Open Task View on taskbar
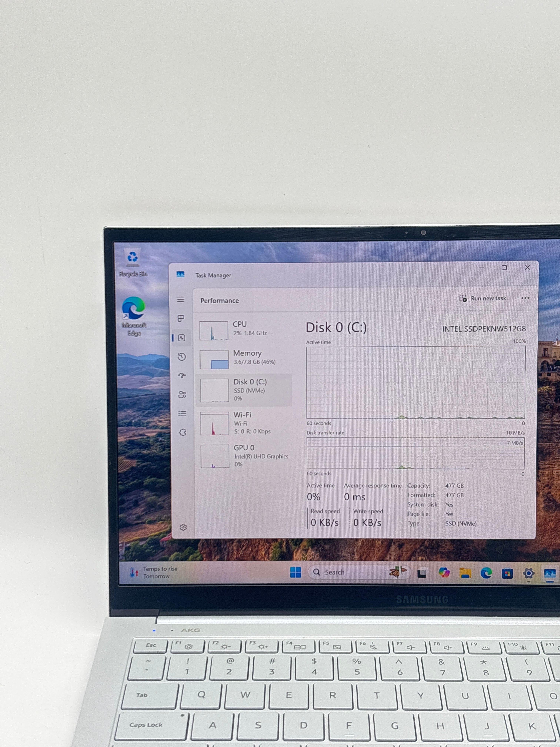 (422, 573)
